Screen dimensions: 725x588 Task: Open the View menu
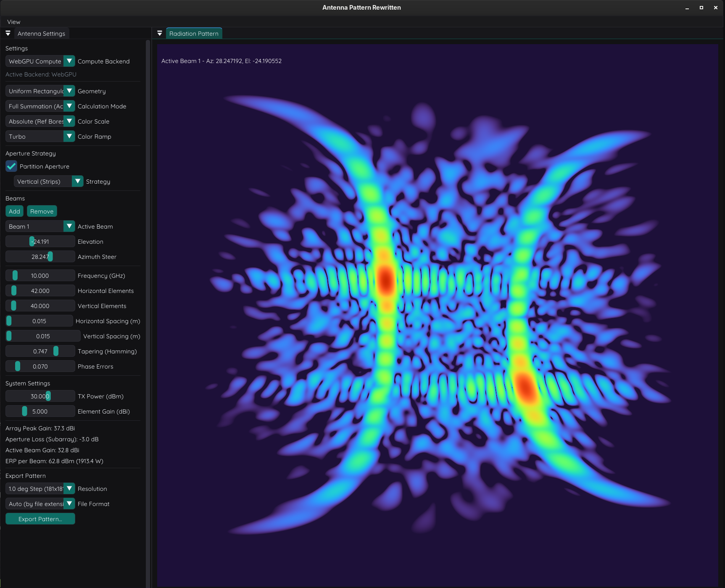13,22
